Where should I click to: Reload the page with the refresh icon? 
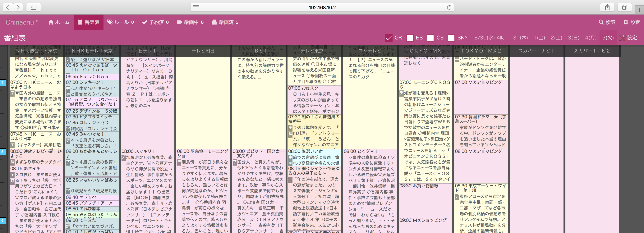(x=449, y=7)
